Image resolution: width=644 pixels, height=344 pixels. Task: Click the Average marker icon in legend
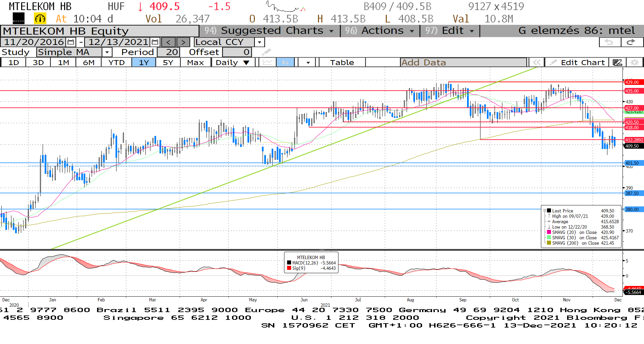pyautogui.click(x=549, y=222)
